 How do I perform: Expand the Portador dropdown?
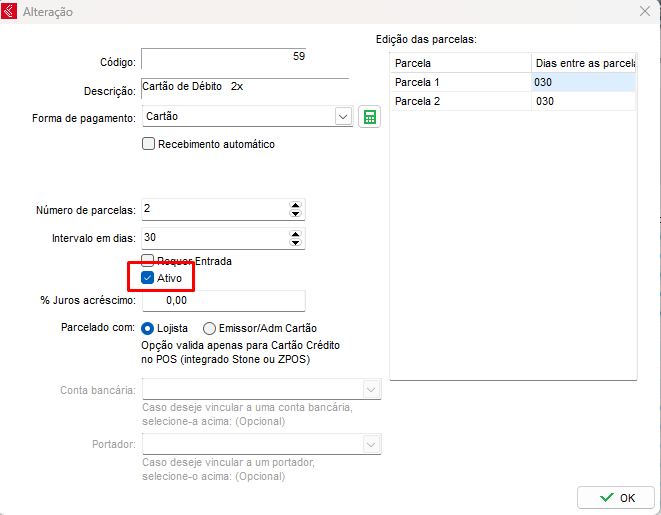[371, 444]
